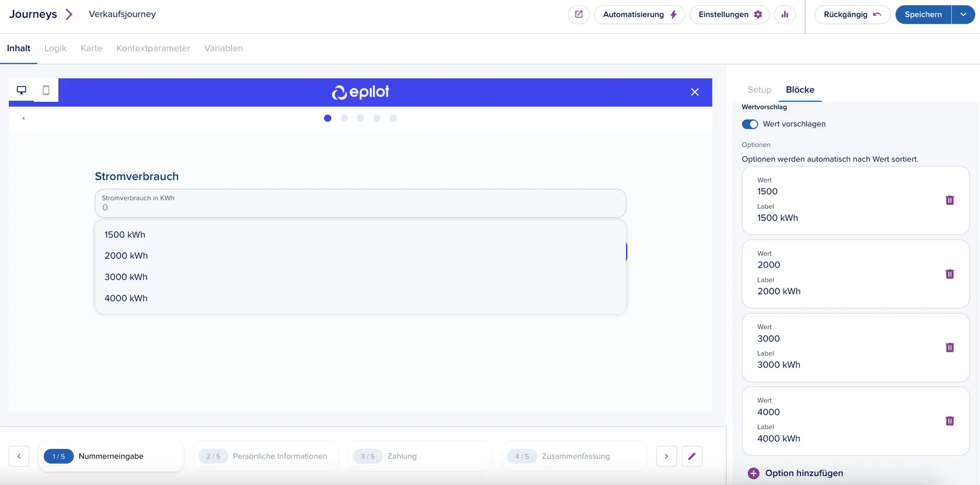Image resolution: width=980 pixels, height=485 pixels.
Task: Click Verkaufsjourney title text
Action: [123, 14]
